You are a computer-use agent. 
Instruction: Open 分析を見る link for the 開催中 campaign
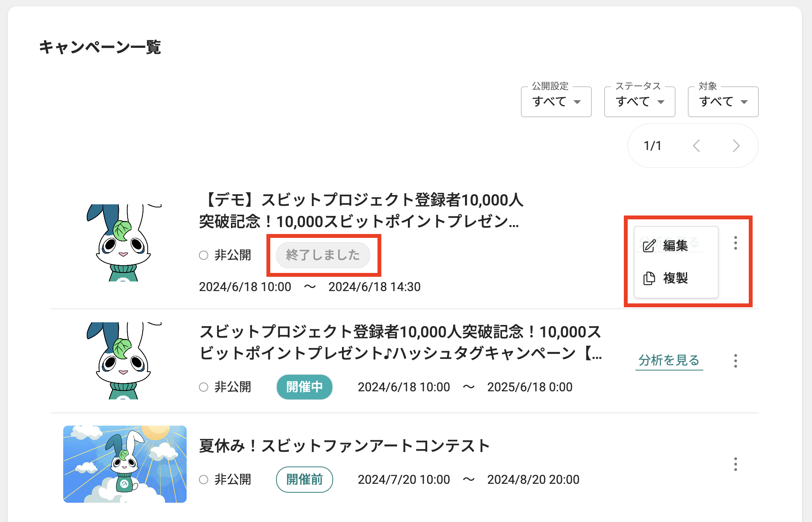click(x=669, y=360)
